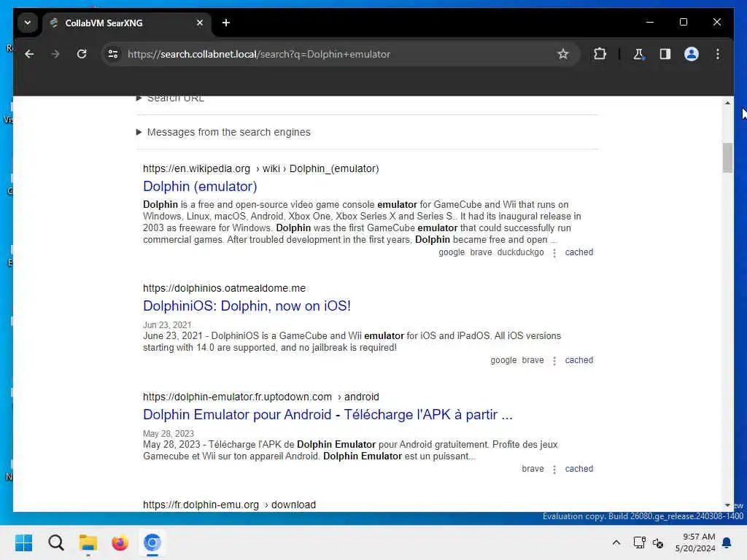Launch Firefox from the taskbar

click(x=120, y=542)
